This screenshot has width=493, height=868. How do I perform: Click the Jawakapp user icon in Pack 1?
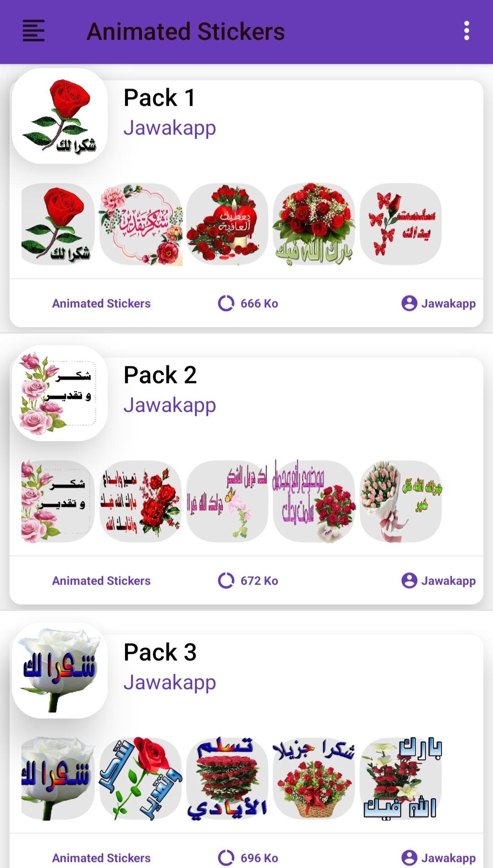point(409,303)
